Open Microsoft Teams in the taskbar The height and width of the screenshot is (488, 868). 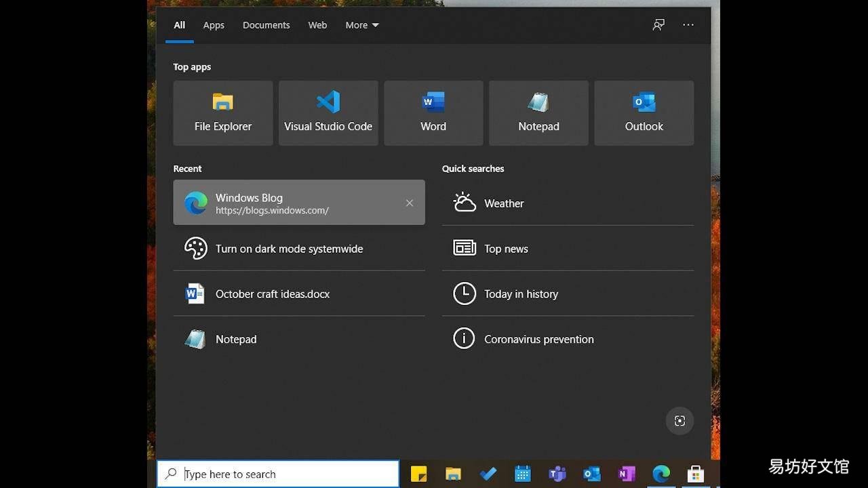point(557,474)
